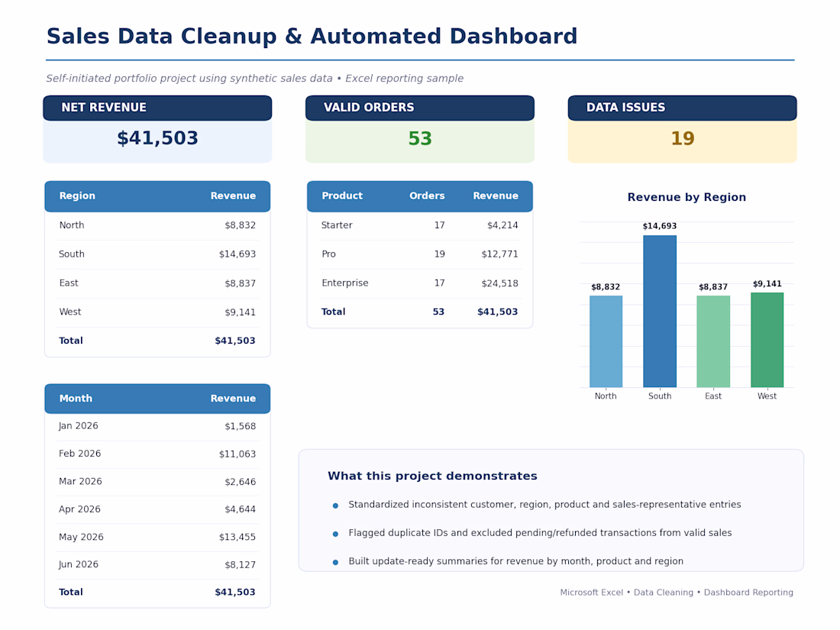Click the bullet starting "Flagged duplicate IDs"

click(540, 533)
